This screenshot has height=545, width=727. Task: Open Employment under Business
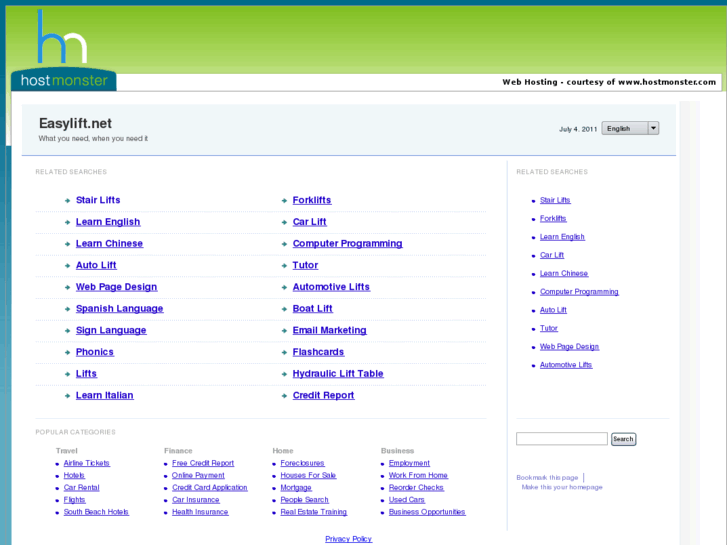tap(409, 463)
